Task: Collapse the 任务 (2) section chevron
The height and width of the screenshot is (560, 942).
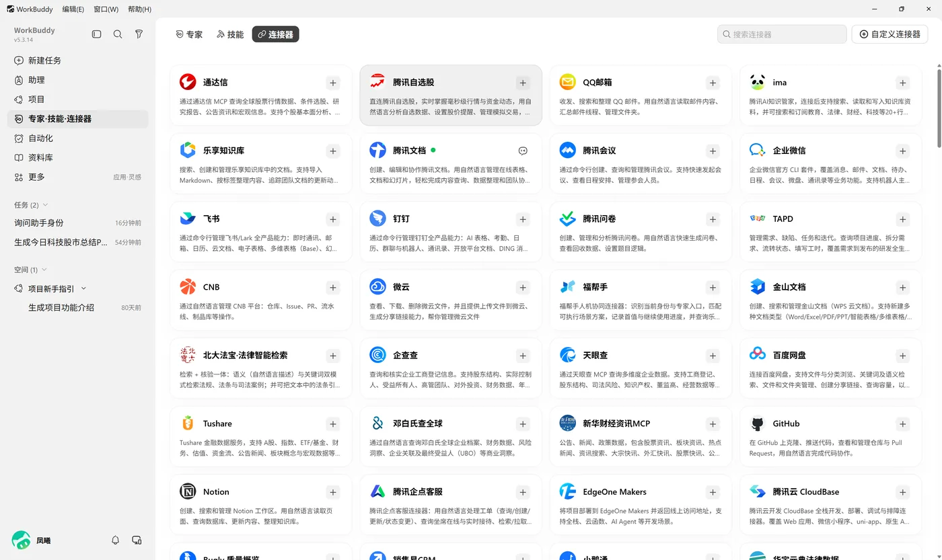Action: click(x=45, y=205)
